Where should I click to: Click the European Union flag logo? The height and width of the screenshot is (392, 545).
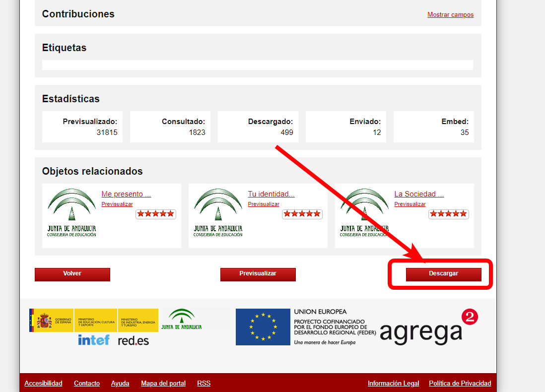[263, 327]
